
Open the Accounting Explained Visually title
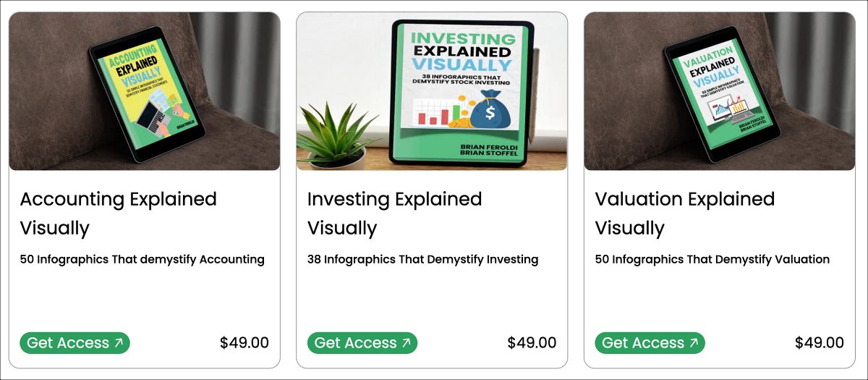pos(118,213)
